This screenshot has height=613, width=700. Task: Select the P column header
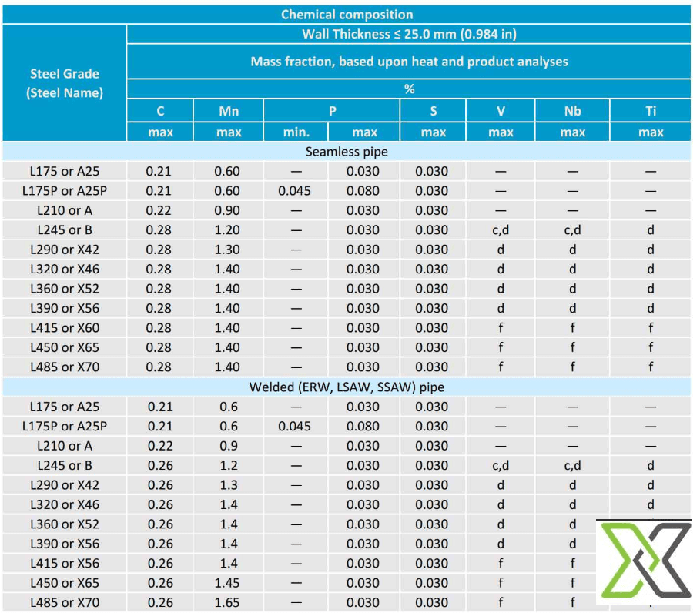(332, 110)
